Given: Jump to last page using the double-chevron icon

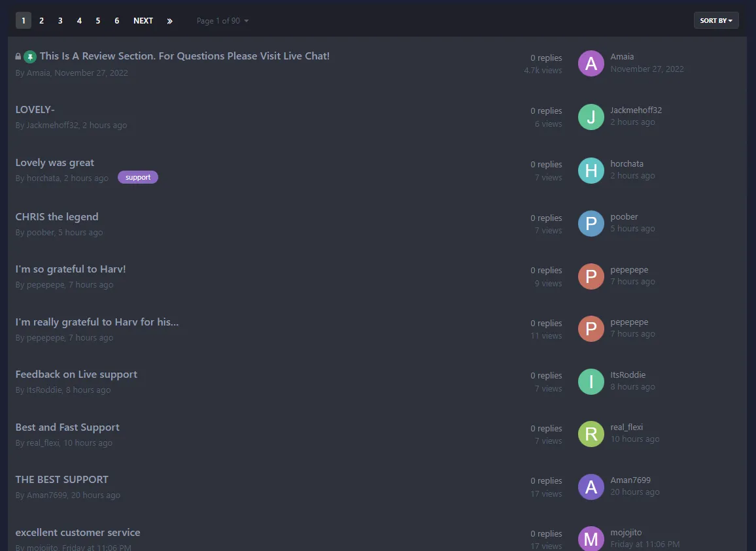Looking at the screenshot, I should click(169, 20).
